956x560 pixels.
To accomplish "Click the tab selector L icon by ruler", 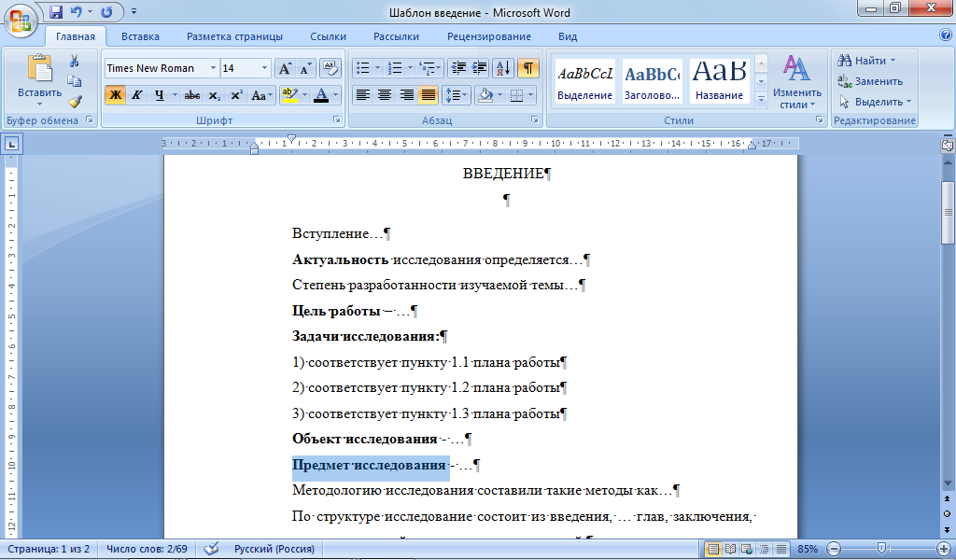I will [11, 145].
